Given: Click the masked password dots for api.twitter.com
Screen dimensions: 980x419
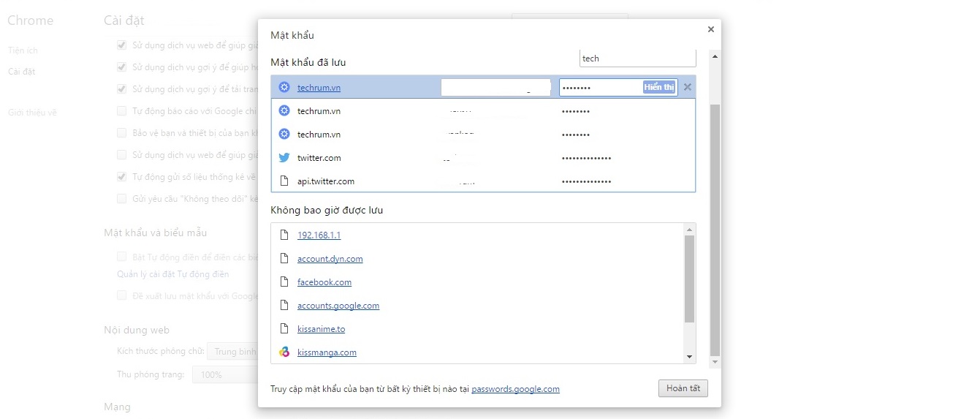Looking at the screenshot, I should [x=586, y=181].
